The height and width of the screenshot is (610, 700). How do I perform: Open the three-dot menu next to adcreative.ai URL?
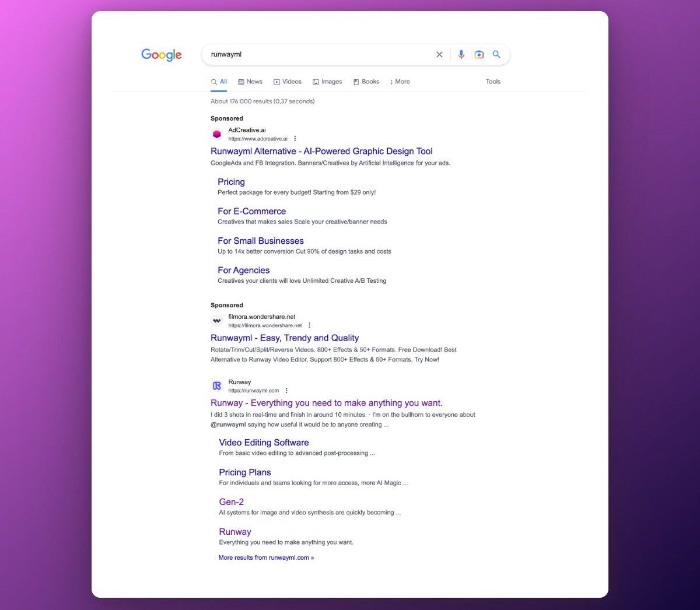pyautogui.click(x=295, y=139)
